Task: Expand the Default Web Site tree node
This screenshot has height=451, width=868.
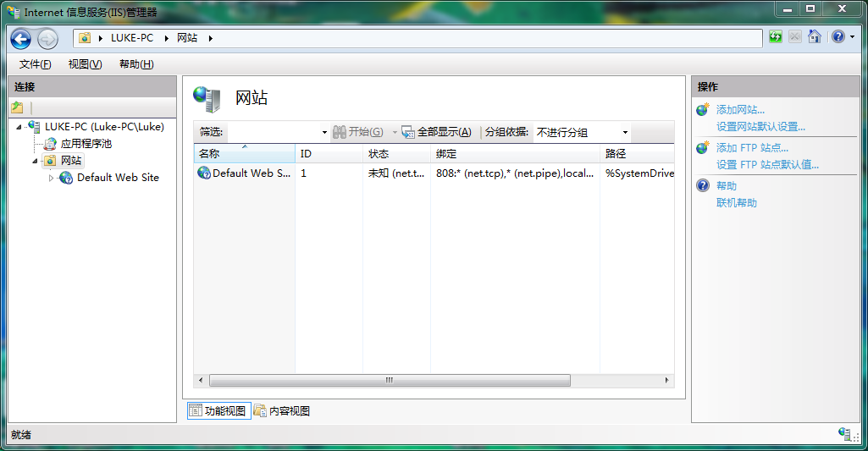Action: 51,178
